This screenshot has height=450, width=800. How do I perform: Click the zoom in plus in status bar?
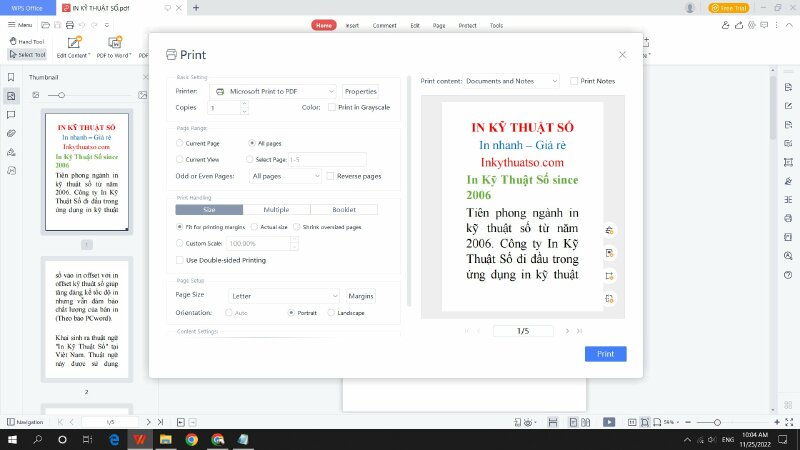click(777, 422)
